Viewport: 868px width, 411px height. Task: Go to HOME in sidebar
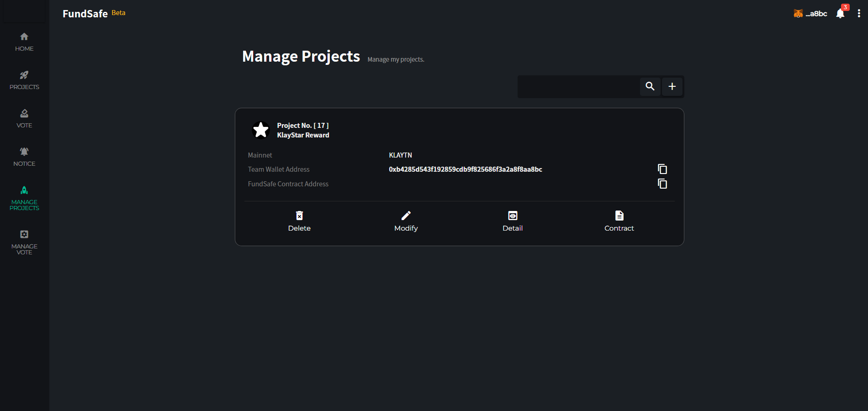24,42
